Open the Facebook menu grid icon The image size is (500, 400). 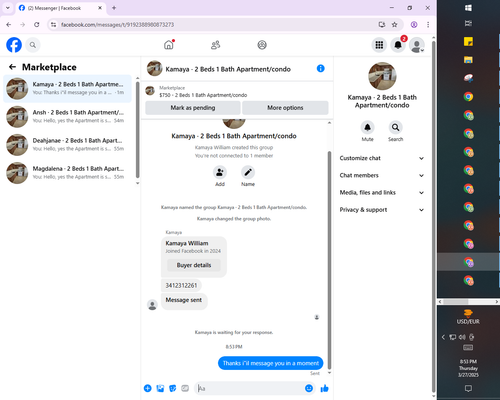(379, 45)
